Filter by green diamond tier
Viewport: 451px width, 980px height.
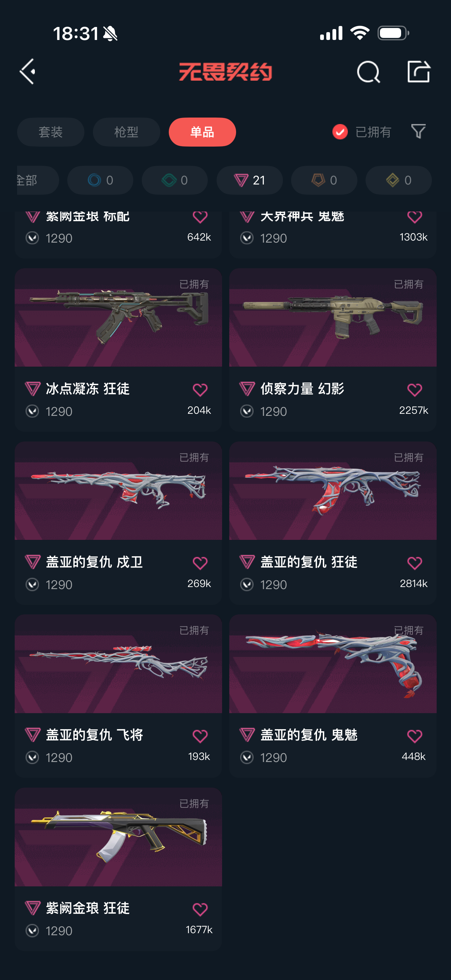tap(175, 180)
